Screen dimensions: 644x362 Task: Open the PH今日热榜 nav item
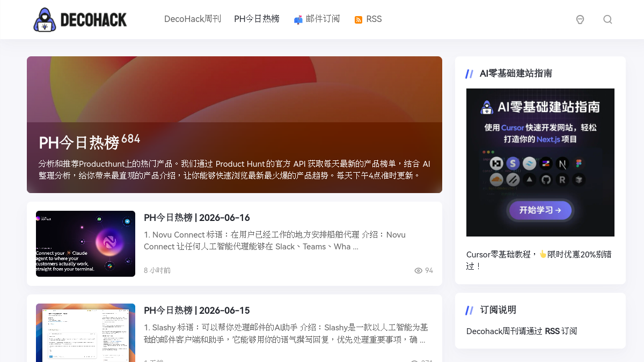tap(257, 19)
